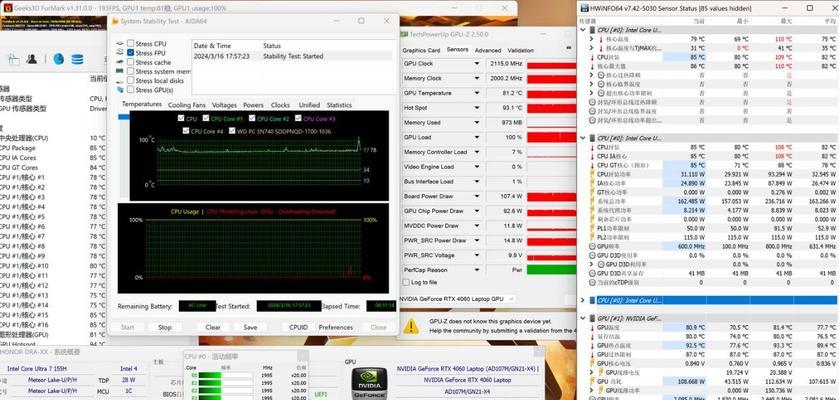Switch to the Statistics tab
The image size is (839, 400).
(x=339, y=105)
